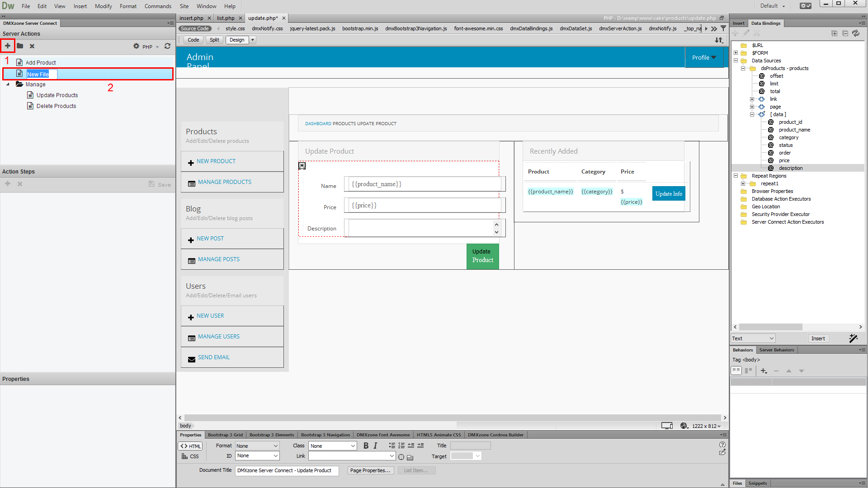Open the Default workspace switcher
Viewport: 868px width, 488px height.
coord(773,6)
